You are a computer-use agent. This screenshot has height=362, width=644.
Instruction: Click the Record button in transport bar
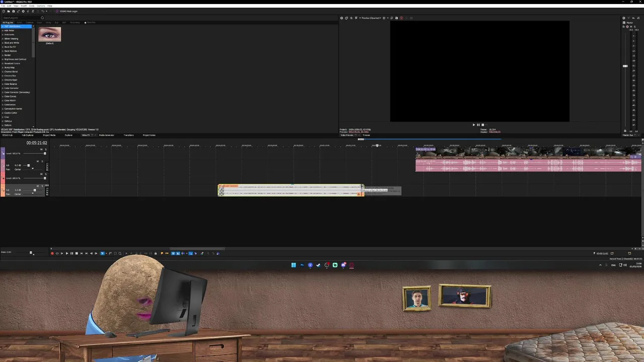(52, 253)
